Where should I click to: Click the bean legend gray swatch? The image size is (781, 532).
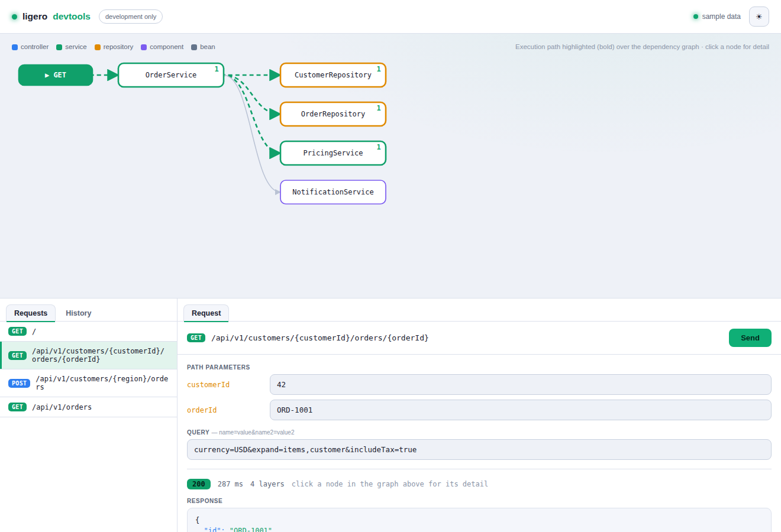(x=194, y=47)
